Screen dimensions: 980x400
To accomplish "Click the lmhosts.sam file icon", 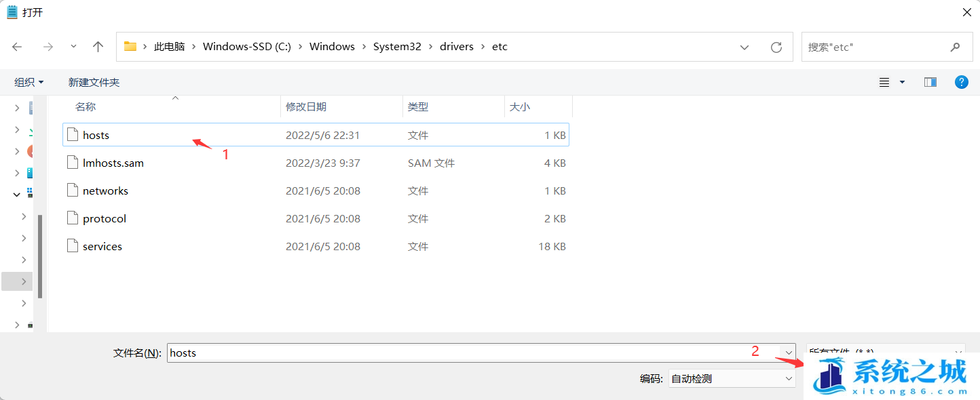I will (x=73, y=163).
